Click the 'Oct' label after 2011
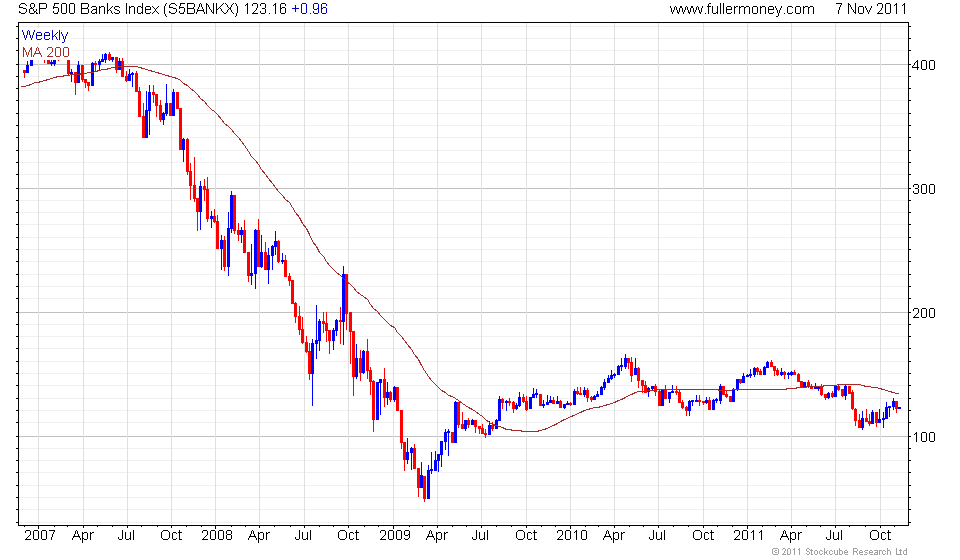The height and width of the screenshot is (560, 960). [x=880, y=535]
